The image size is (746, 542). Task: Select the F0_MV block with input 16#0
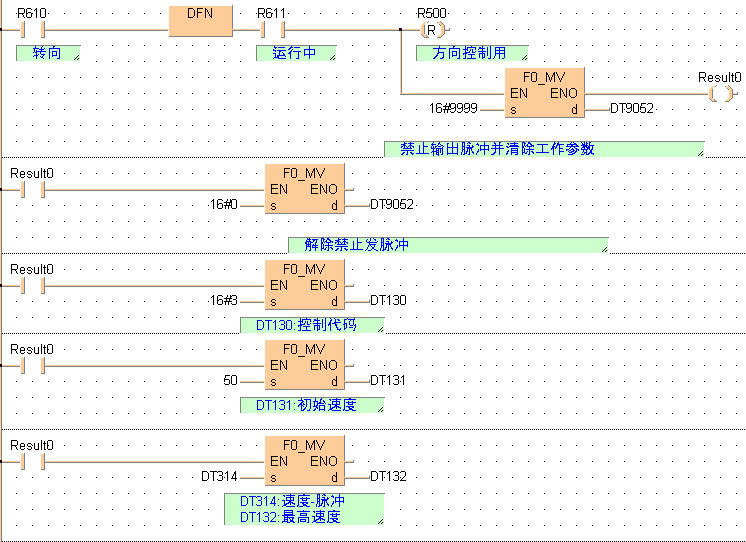[x=304, y=190]
